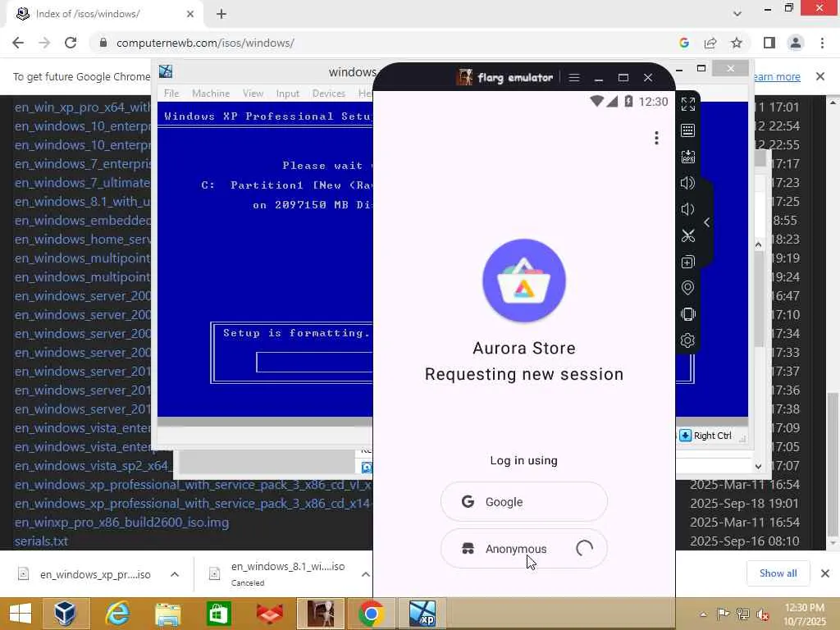Open emulator settings gear icon
840x630 pixels.
pos(688,340)
